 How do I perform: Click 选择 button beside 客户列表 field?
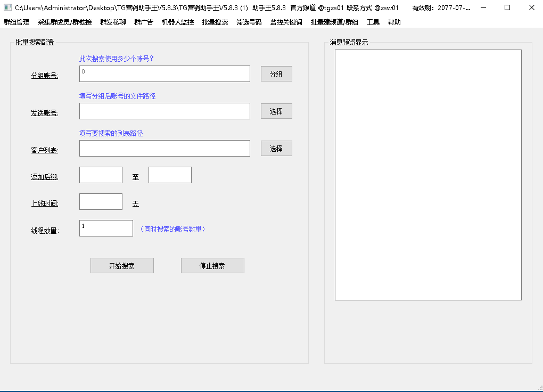(x=276, y=149)
